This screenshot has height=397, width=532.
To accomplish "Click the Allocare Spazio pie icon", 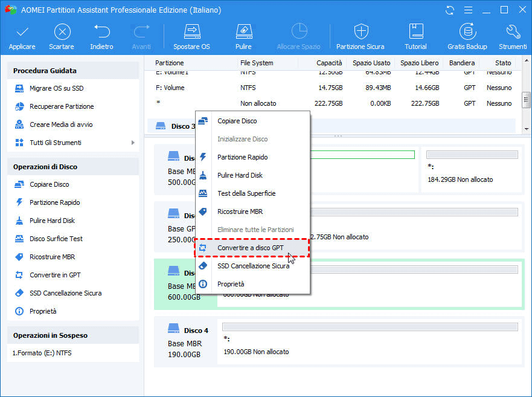I will coord(299,31).
